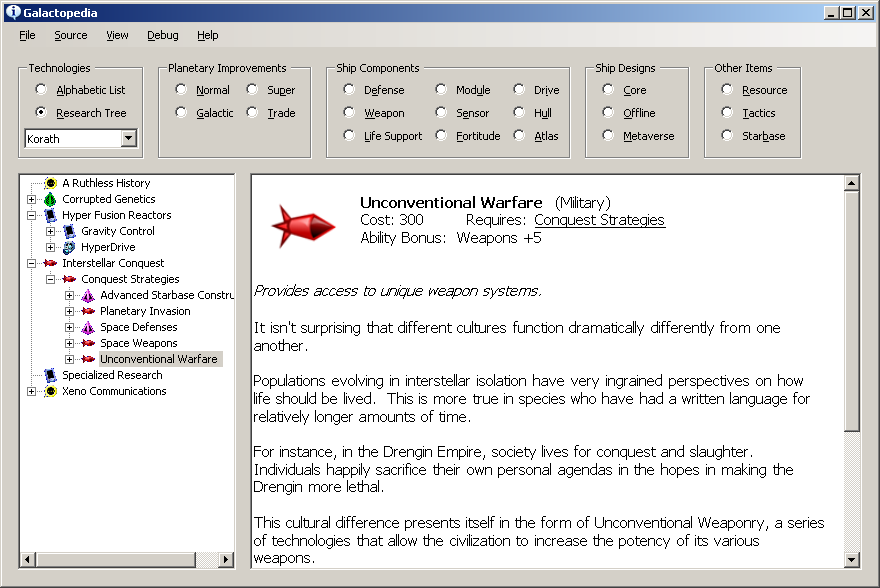Select Space Weapons in the tree
The image size is (880, 588).
click(139, 343)
